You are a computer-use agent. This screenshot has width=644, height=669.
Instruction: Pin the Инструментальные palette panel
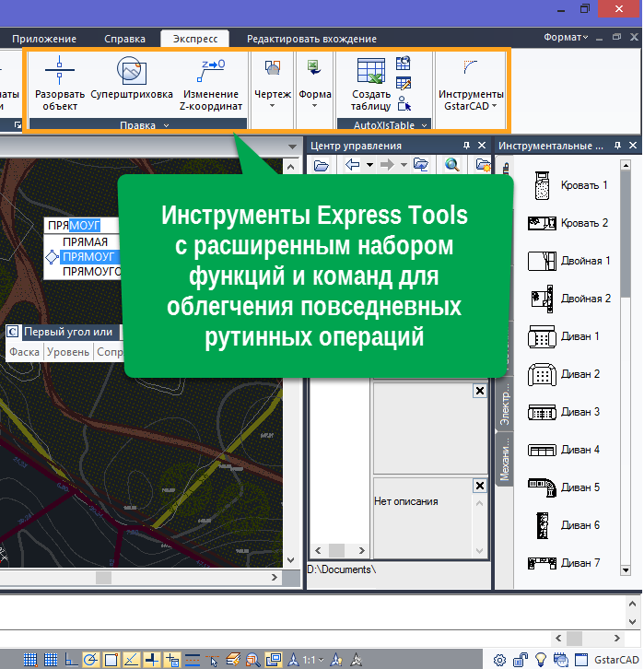(617, 146)
